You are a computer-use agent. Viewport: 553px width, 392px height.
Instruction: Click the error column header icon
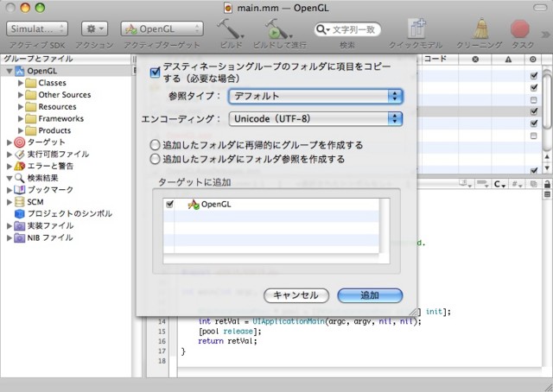point(475,60)
